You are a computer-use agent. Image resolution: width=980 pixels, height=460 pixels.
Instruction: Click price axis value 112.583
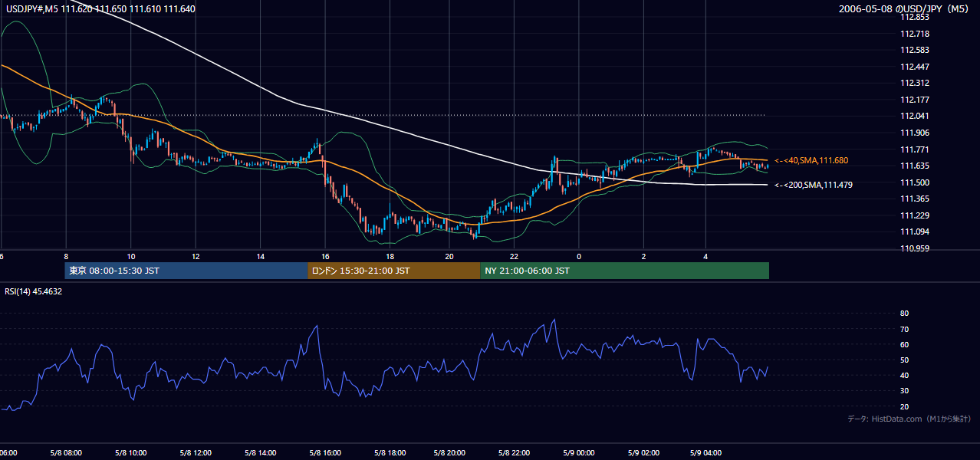click(x=914, y=50)
